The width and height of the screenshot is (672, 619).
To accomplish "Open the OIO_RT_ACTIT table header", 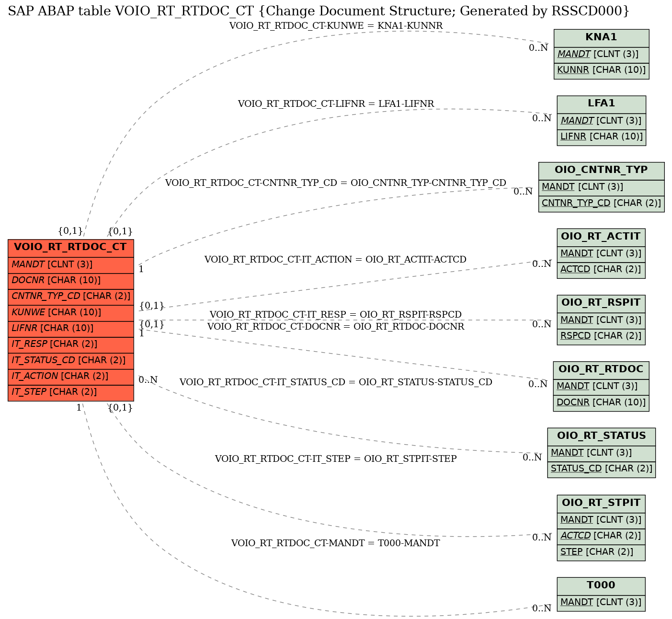I will click(x=601, y=237).
